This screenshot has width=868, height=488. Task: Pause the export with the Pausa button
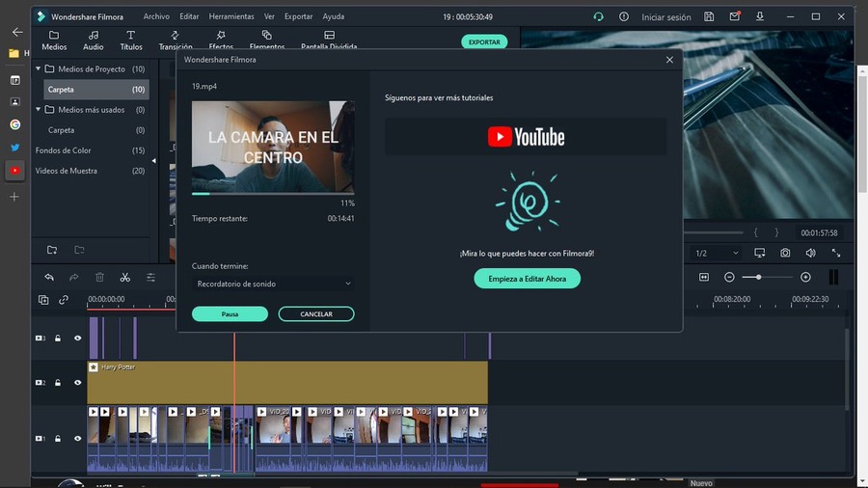(230, 313)
